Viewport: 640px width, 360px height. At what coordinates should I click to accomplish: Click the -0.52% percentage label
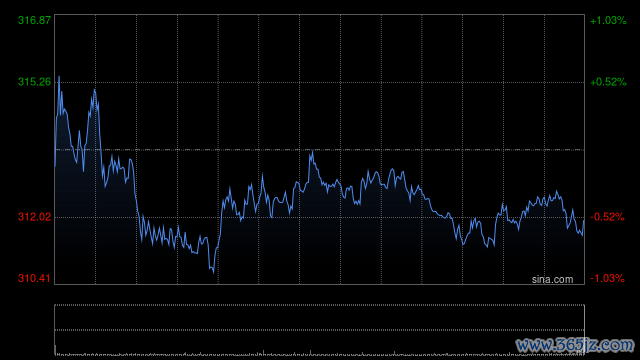click(x=607, y=217)
